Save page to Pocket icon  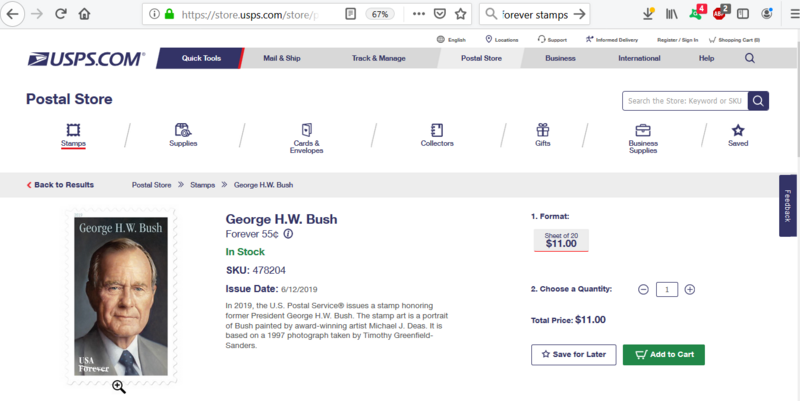tap(440, 14)
